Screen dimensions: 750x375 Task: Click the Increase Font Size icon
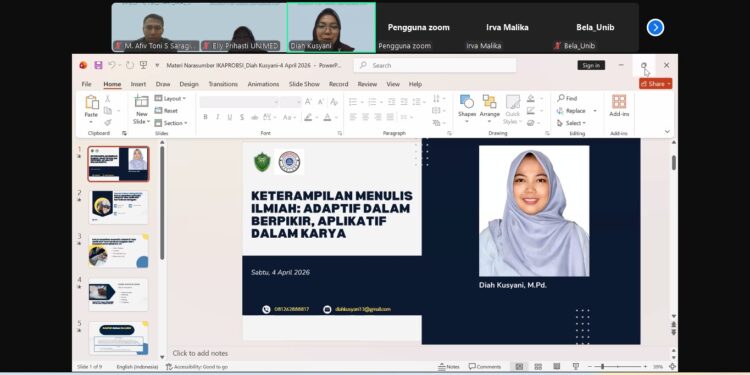[309, 102]
